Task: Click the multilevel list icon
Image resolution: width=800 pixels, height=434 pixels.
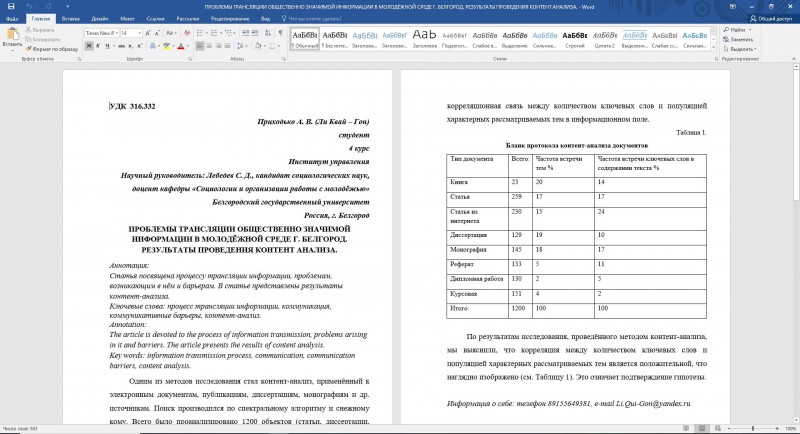Action: [229, 33]
